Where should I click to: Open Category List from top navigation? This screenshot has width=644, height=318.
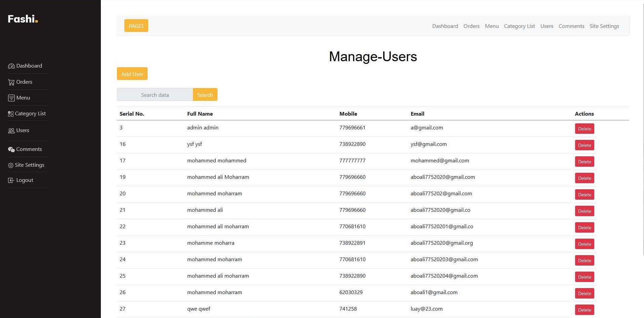tap(519, 26)
